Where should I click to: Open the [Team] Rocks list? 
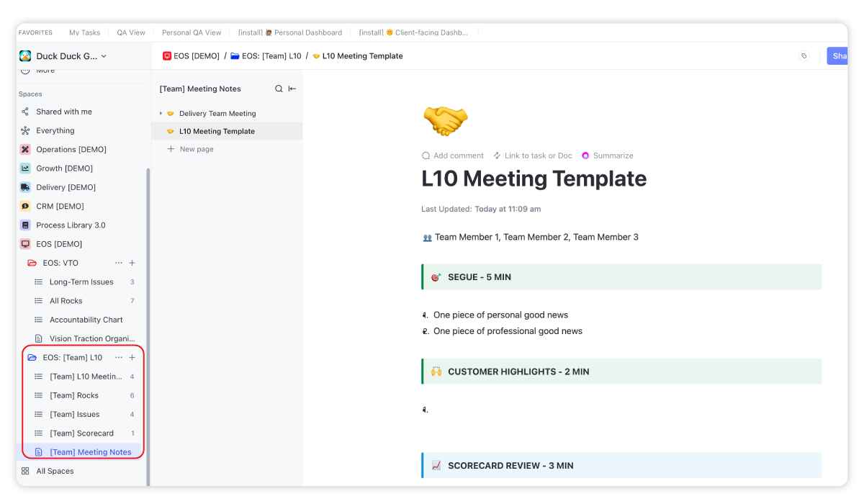74,395
